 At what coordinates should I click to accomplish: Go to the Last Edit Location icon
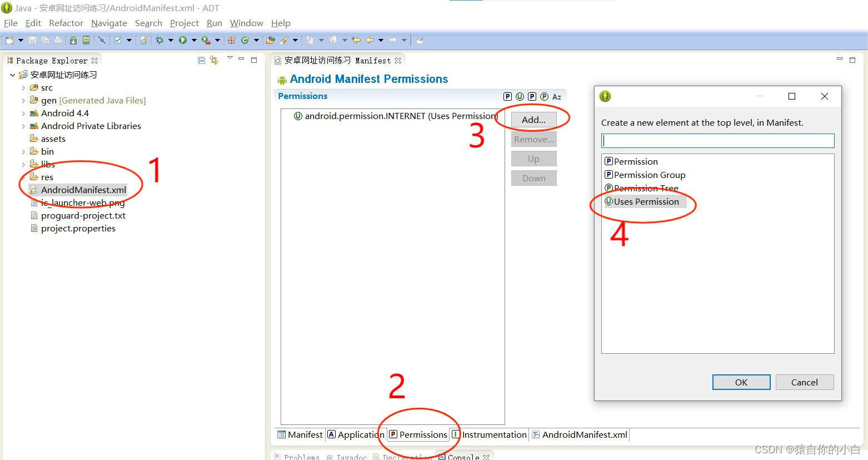click(x=357, y=40)
